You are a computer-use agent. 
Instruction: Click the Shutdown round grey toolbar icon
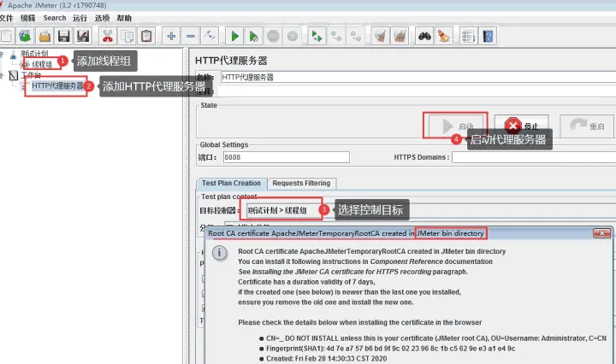click(293, 36)
